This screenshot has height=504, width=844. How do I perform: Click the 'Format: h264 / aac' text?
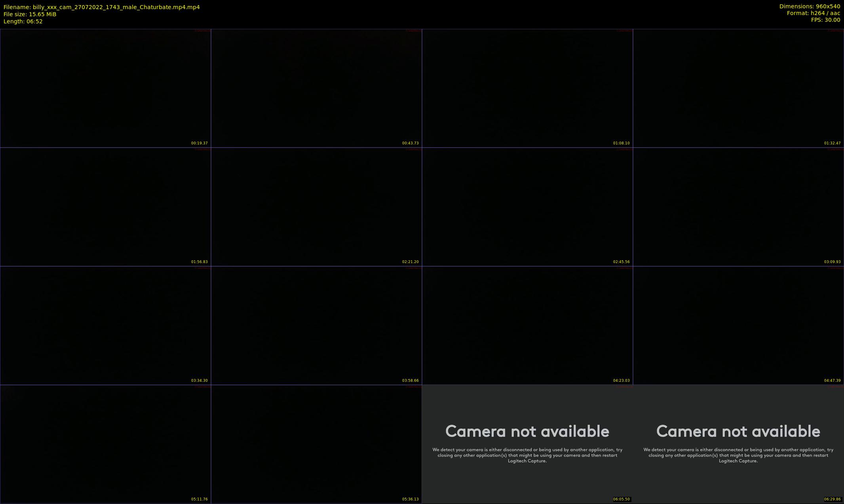pyautogui.click(x=813, y=13)
